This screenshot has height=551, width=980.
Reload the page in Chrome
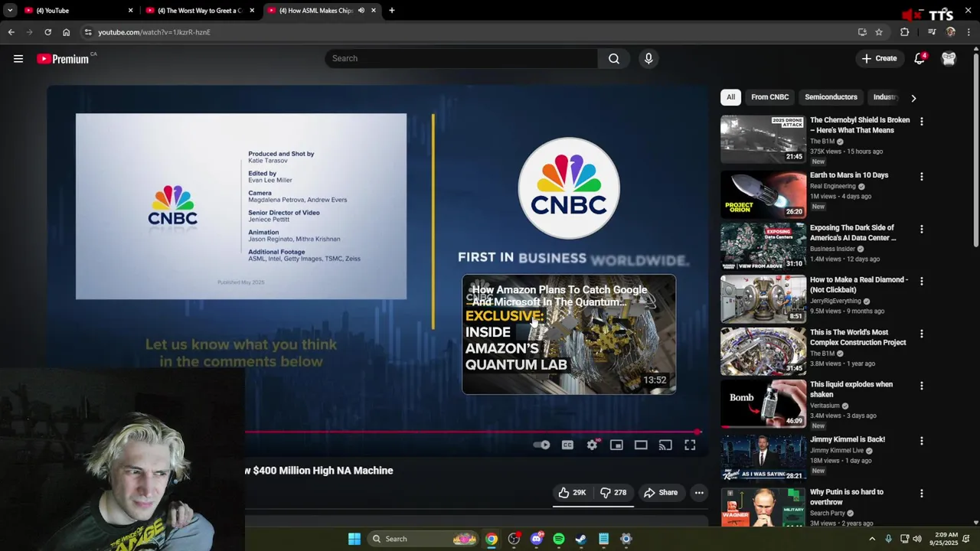(47, 32)
